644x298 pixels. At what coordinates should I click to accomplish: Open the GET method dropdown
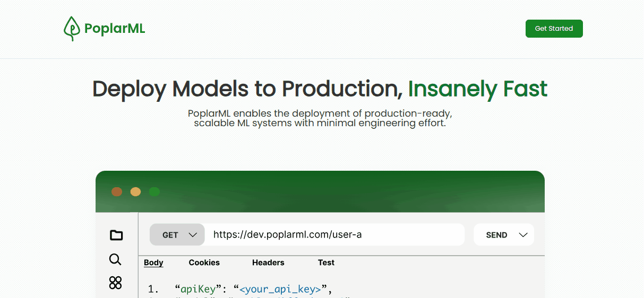[x=177, y=234]
